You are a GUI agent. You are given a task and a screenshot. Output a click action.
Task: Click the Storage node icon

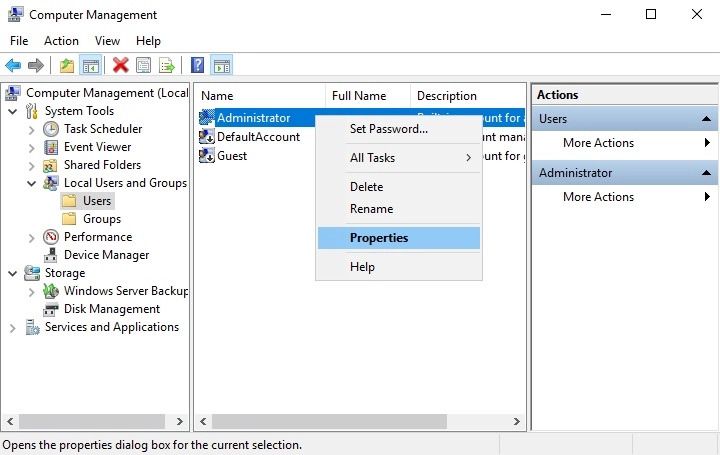[32, 273]
